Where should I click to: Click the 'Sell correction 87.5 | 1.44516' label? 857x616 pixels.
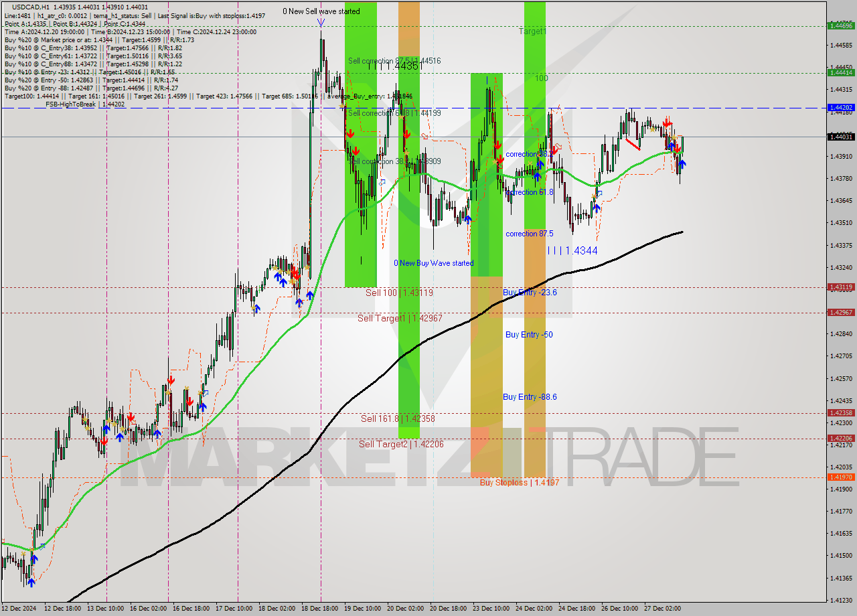[394, 61]
